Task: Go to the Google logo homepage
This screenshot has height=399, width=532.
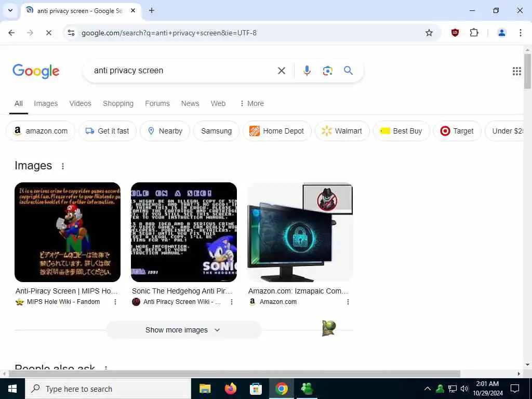Action: (36, 71)
